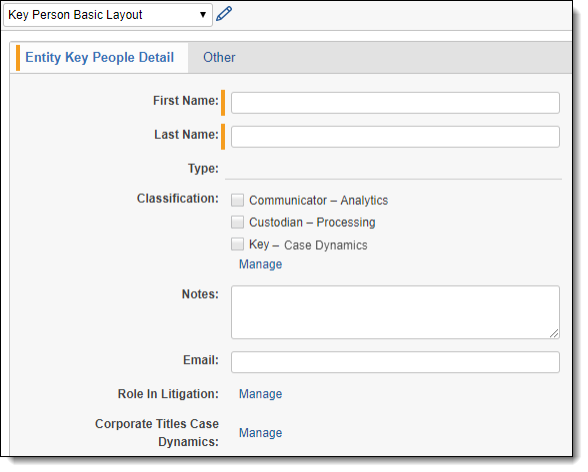Image resolution: width=588 pixels, height=472 pixels.
Task: Click the Last Name label
Action: (186, 134)
